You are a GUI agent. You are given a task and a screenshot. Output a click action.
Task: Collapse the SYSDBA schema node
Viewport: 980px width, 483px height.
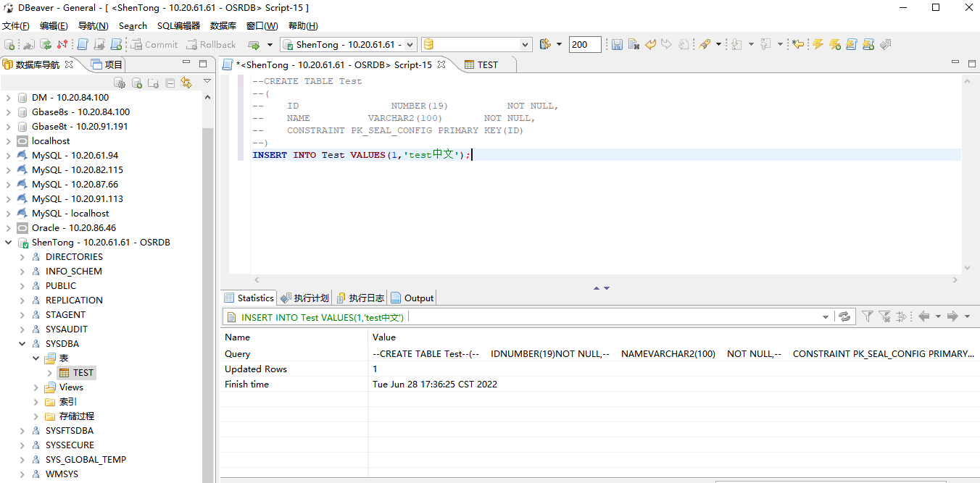22,343
